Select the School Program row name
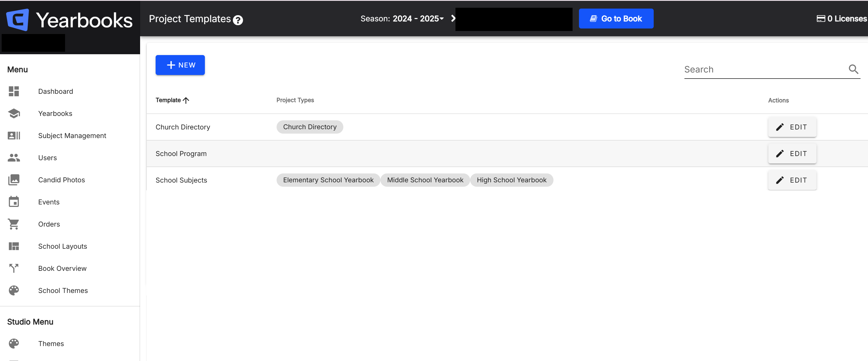The height and width of the screenshot is (361, 868). [181, 154]
